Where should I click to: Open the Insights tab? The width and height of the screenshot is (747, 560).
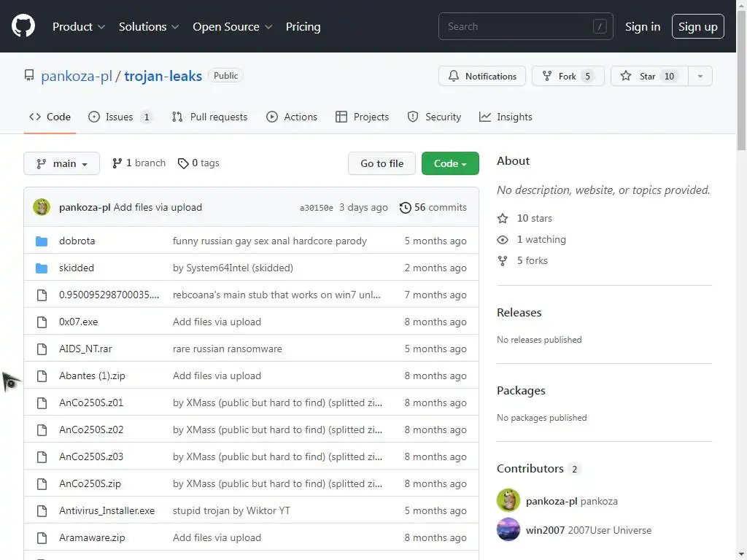coord(506,117)
